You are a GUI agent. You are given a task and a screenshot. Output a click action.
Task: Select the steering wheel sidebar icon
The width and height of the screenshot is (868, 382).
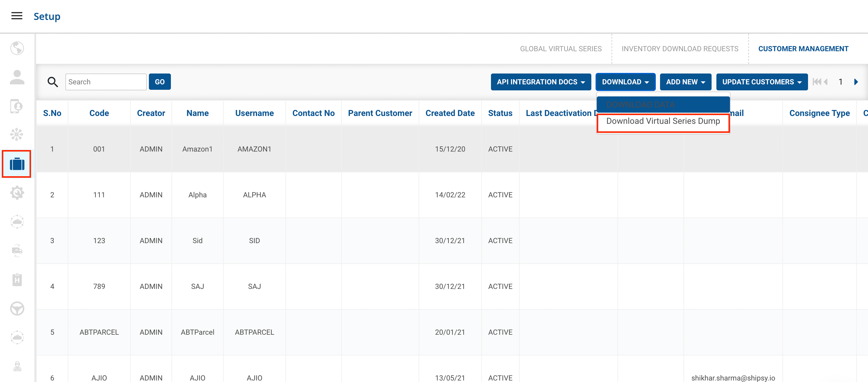pyautogui.click(x=17, y=308)
